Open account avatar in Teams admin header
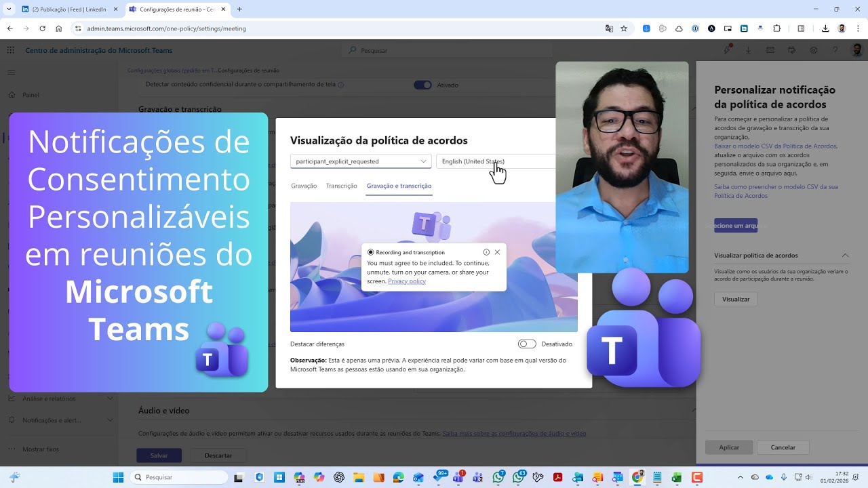 (x=856, y=50)
